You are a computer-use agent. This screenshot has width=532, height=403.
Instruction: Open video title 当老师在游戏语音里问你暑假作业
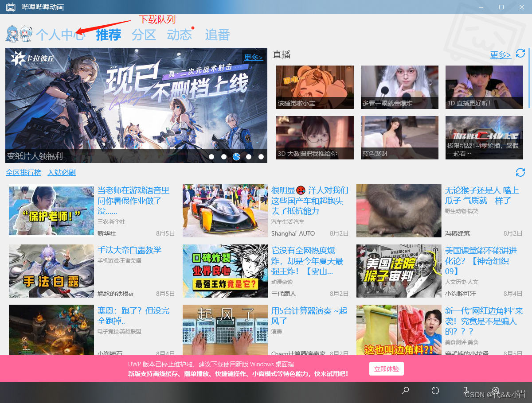click(x=134, y=201)
